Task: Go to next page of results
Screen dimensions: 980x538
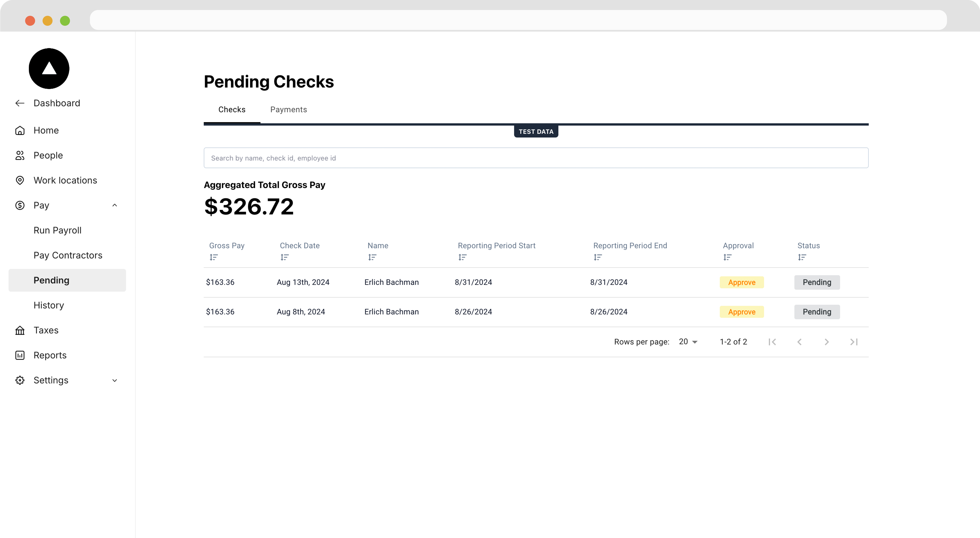Action: click(827, 342)
